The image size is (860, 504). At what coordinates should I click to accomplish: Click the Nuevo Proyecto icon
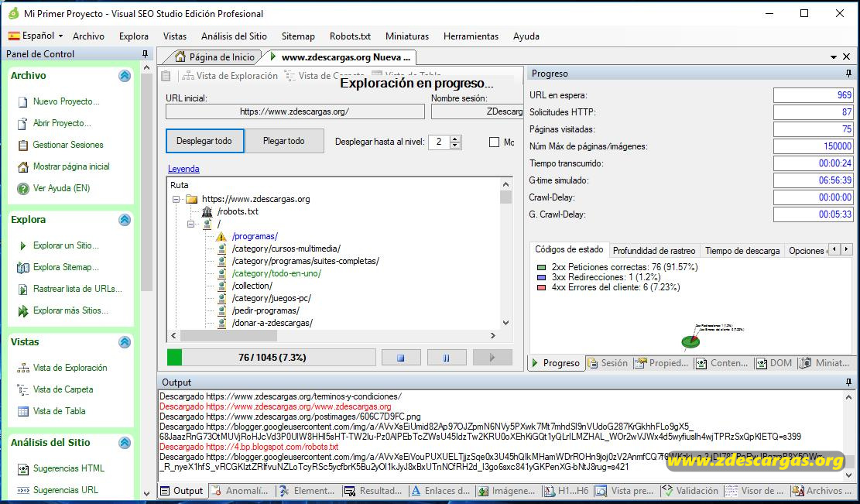point(22,102)
